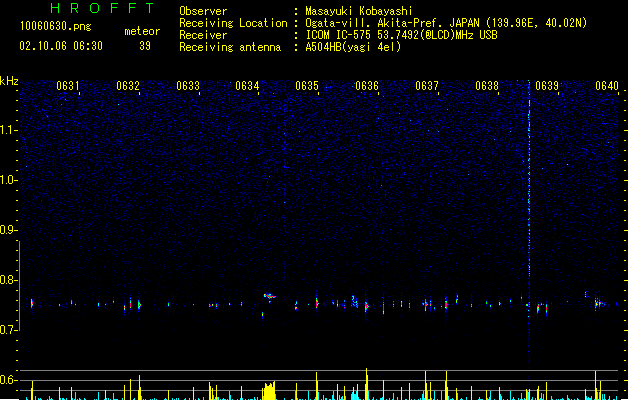
Task: Click the kHz axis unit label
Action: tap(9, 81)
